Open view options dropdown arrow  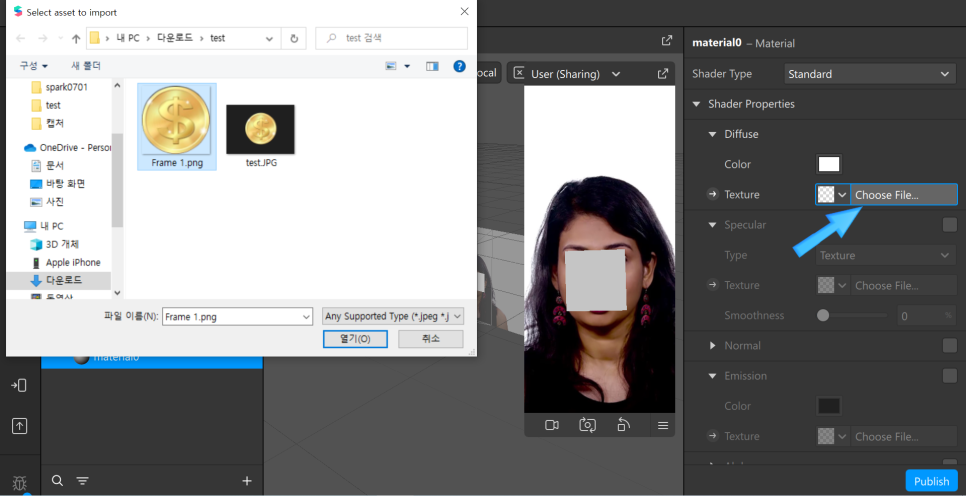(407, 66)
